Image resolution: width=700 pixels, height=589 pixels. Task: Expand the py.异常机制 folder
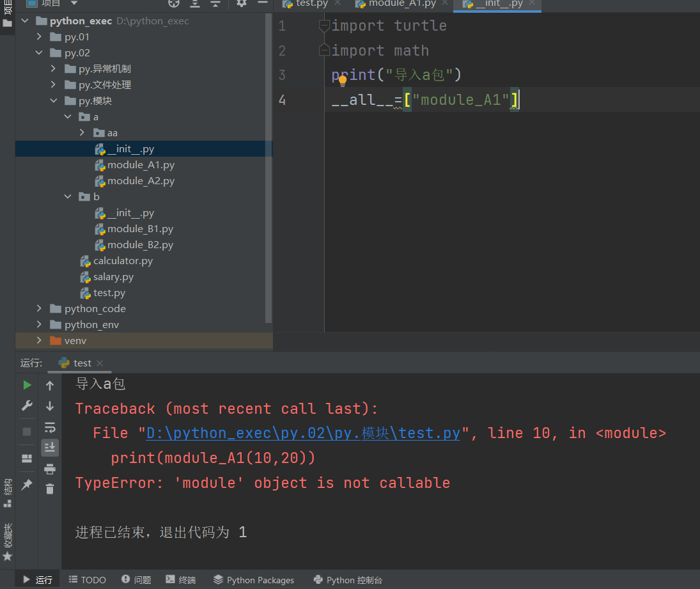coord(54,68)
